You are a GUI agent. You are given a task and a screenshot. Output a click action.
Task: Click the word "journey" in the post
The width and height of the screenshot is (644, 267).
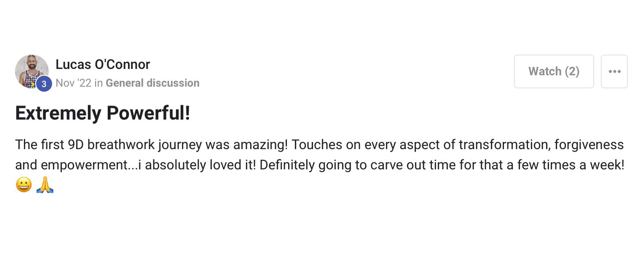coord(180,145)
